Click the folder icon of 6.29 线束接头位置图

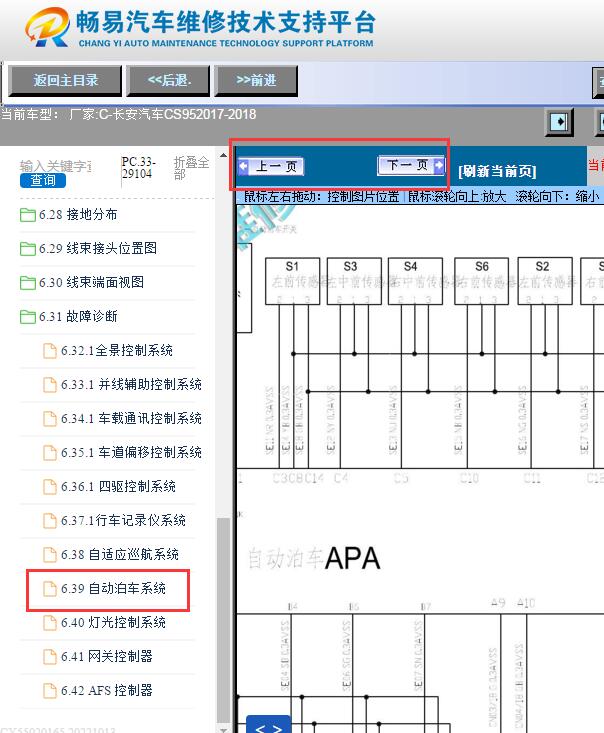(x=28, y=249)
